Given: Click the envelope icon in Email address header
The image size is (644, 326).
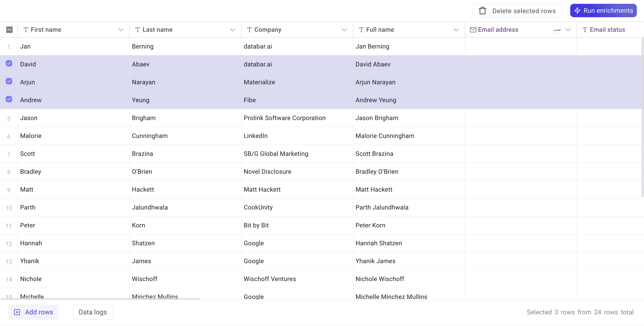Looking at the screenshot, I should click(x=473, y=30).
